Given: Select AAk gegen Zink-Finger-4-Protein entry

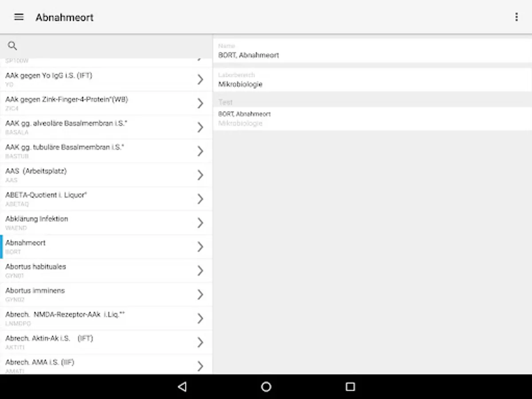Looking at the screenshot, I should 106,103.
